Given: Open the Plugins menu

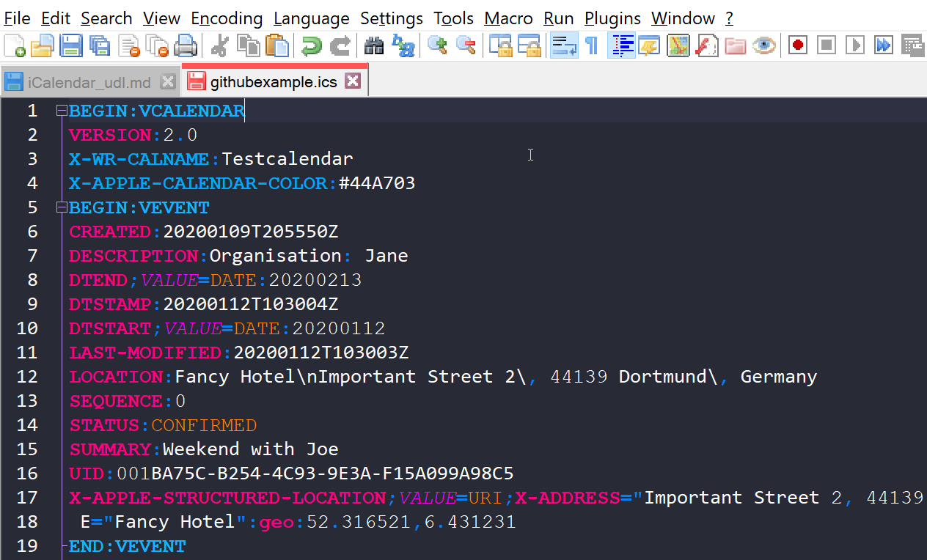Looking at the screenshot, I should point(612,18).
